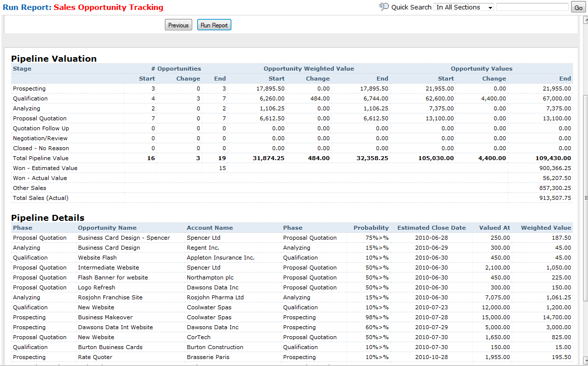This screenshot has width=588, height=366.
Task: Click the Previous button
Action: point(178,25)
